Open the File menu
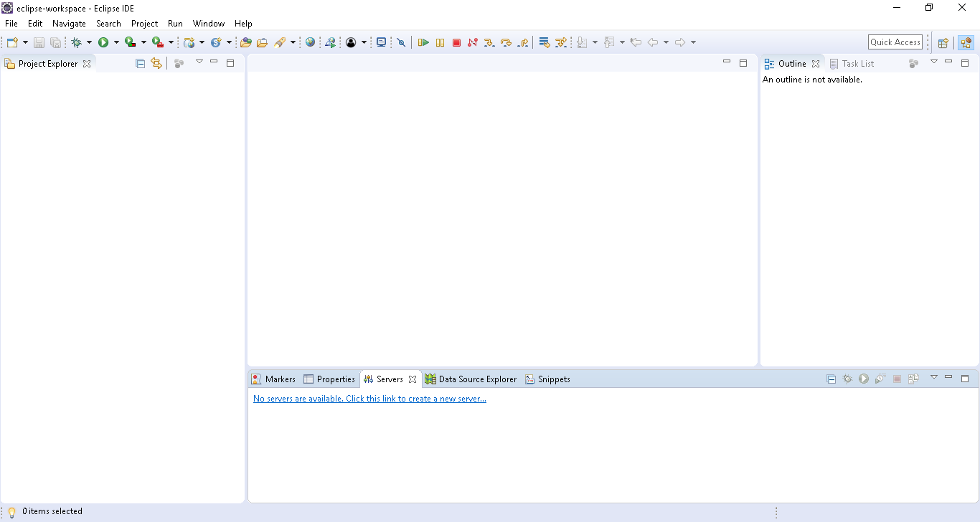 [x=11, y=24]
